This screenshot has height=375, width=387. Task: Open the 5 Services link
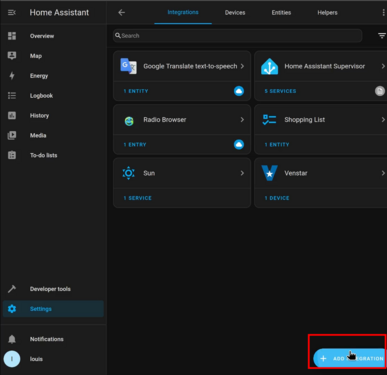[280, 91]
